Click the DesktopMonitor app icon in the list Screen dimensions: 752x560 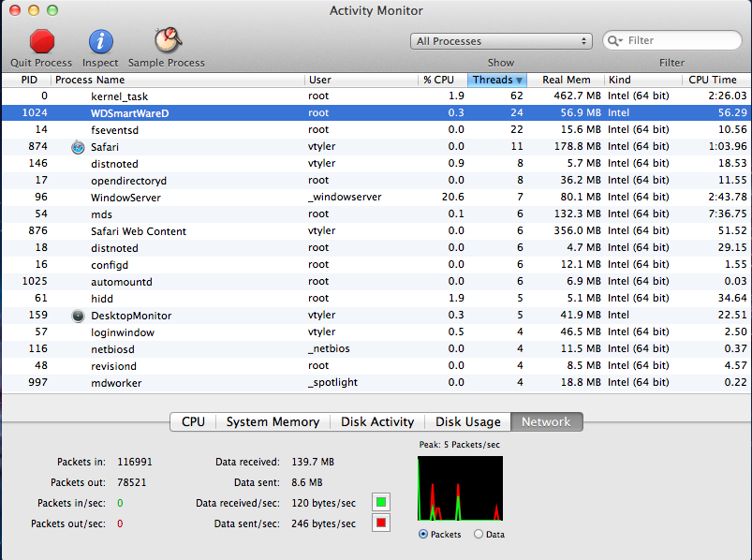[x=78, y=316]
